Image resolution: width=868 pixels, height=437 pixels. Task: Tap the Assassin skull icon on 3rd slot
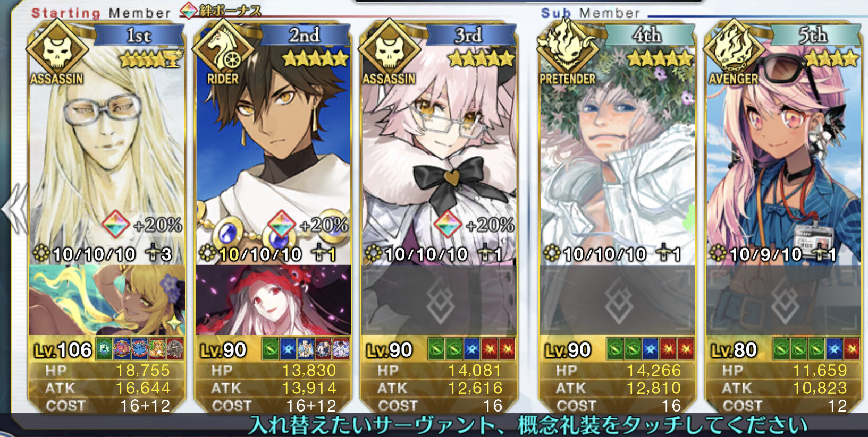click(389, 50)
